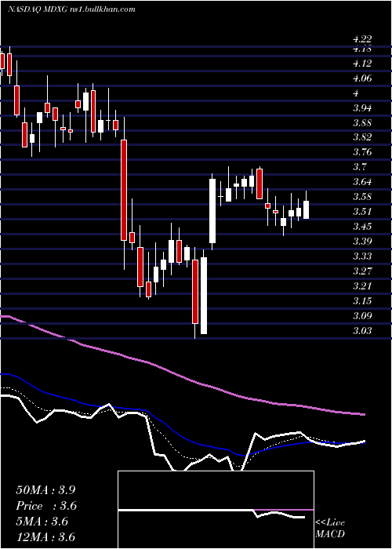Click the 3.64 price axis label
392x549 pixels.
tap(362, 182)
